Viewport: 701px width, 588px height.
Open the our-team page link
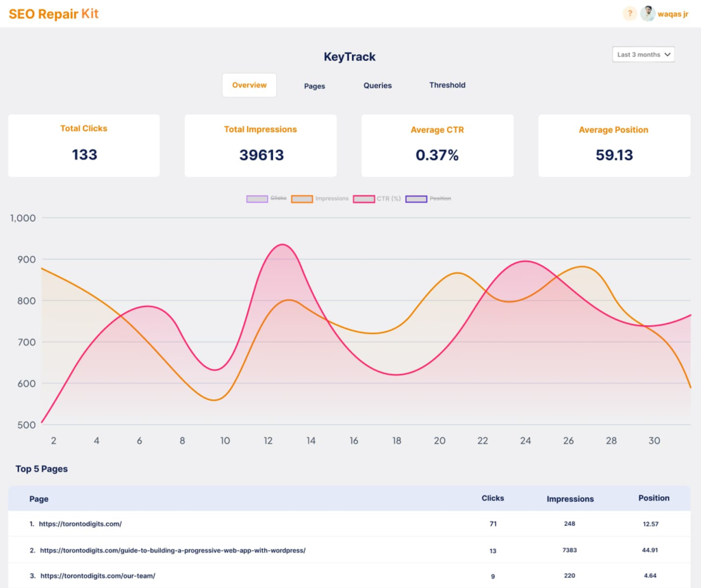click(98, 576)
